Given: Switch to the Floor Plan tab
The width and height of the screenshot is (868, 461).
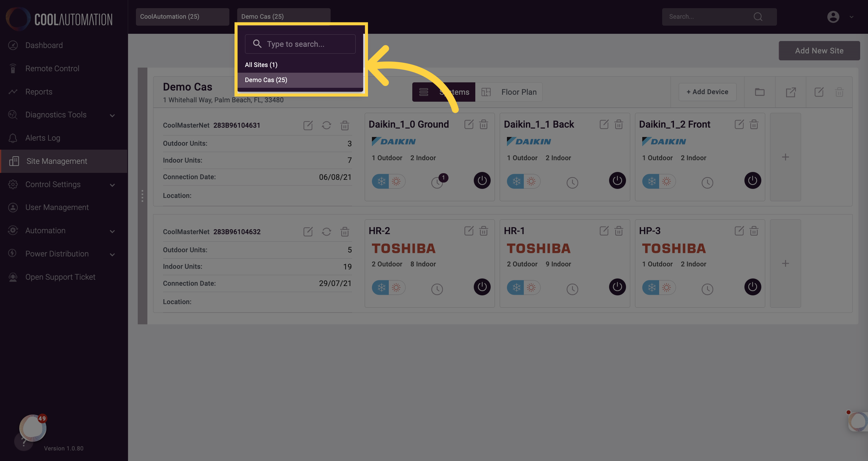Looking at the screenshot, I should pyautogui.click(x=509, y=92).
